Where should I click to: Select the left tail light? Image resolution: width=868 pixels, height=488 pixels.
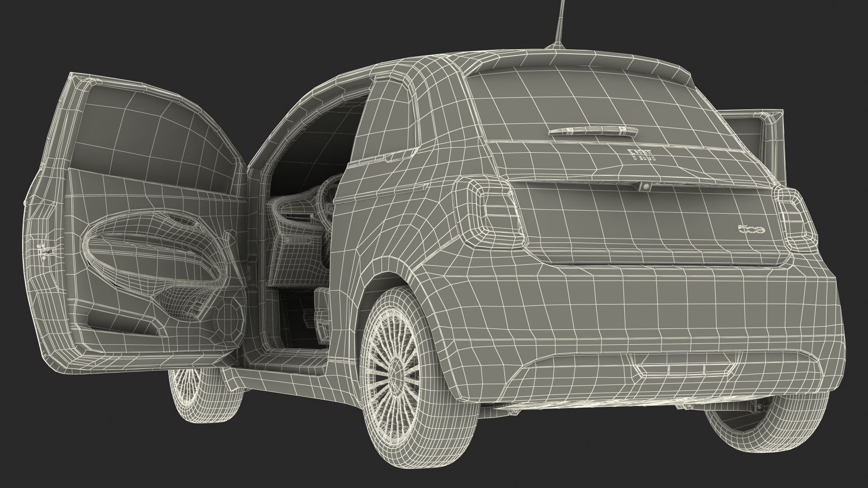point(489,212)
